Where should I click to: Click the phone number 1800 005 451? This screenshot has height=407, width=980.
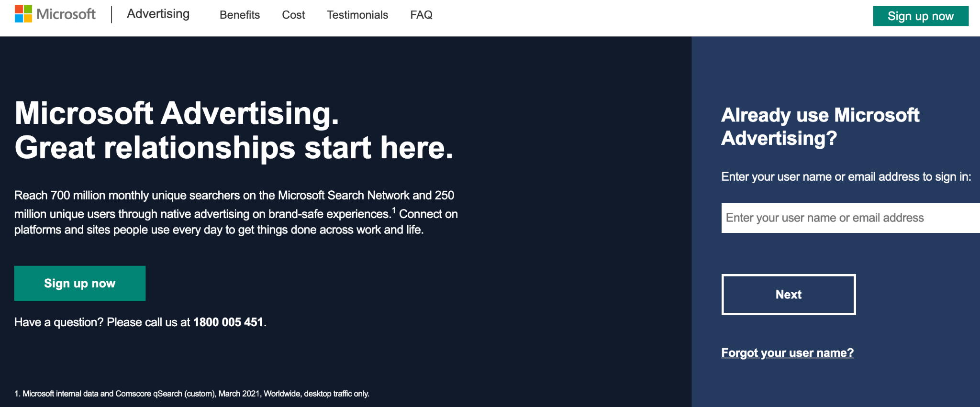pyautogui.click(x=228, y=322)
